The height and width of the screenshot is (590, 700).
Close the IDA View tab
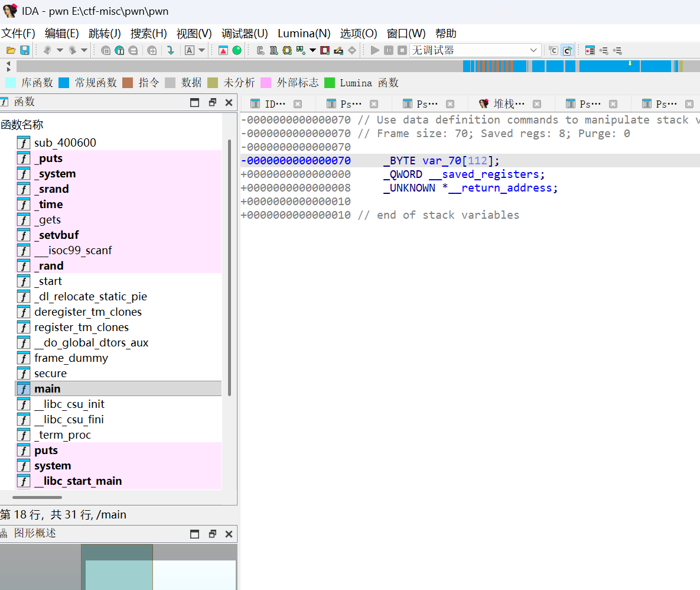pyautogui.click(x=298, y=103)
